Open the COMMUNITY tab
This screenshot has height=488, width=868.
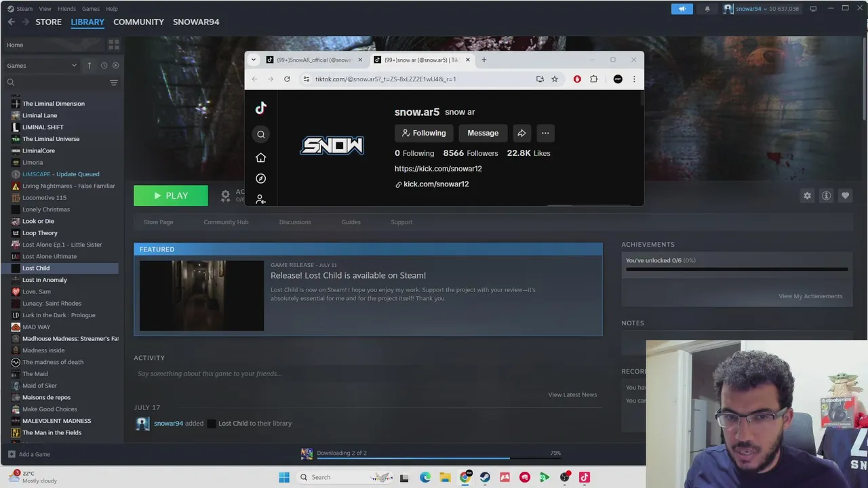138,22
